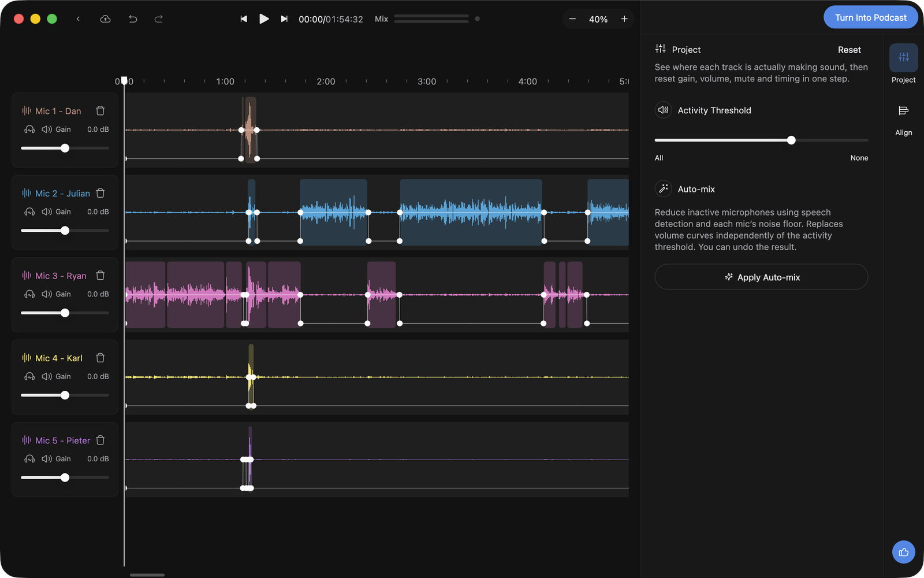Click Reset in the Project panel

tap(849, 50)
